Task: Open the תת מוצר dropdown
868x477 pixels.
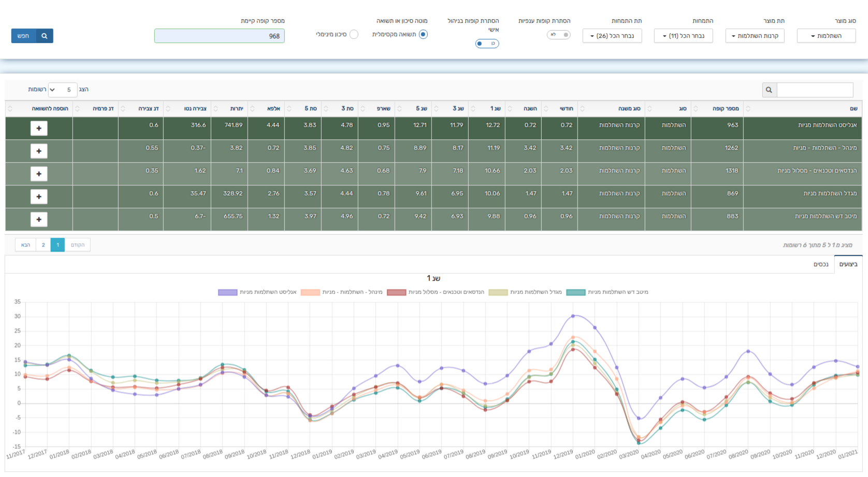Action: [x=755, y=36]
